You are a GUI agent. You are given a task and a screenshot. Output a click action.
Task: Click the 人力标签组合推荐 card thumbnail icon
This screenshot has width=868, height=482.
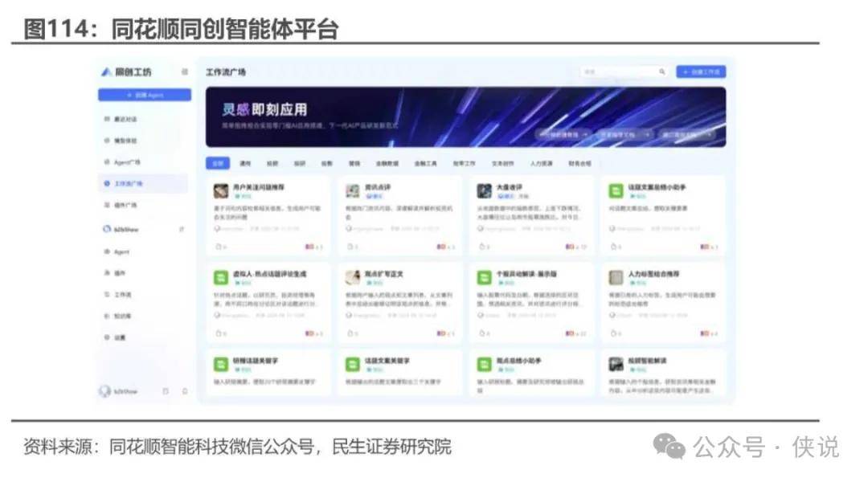tap(616, 277)
